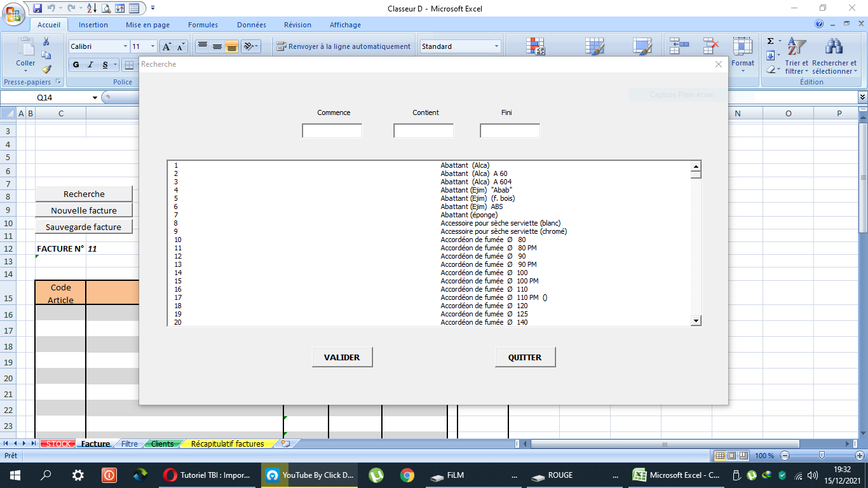Select the Format Painter brush icon
Screen dimensions: 868x488
click(x=46, y=69)
